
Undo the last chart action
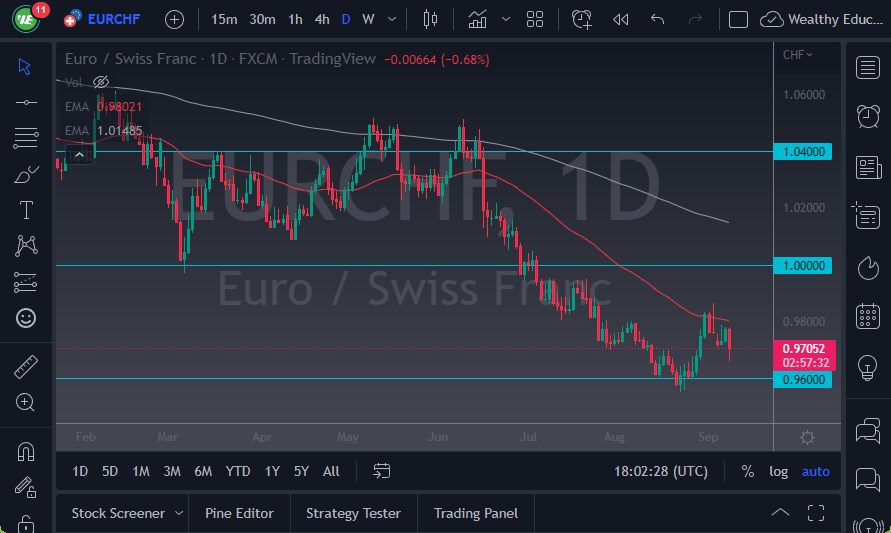(x=657, y=19)
